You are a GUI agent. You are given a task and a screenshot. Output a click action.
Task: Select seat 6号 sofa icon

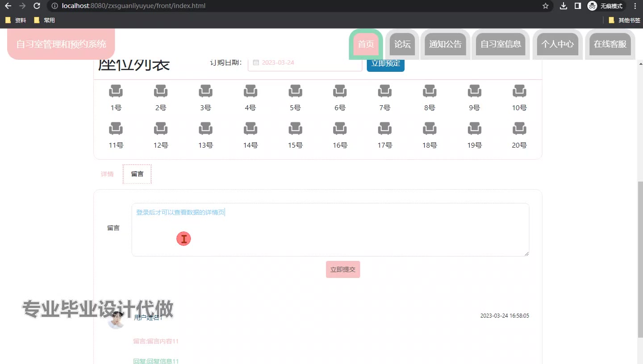coord(340,91)
